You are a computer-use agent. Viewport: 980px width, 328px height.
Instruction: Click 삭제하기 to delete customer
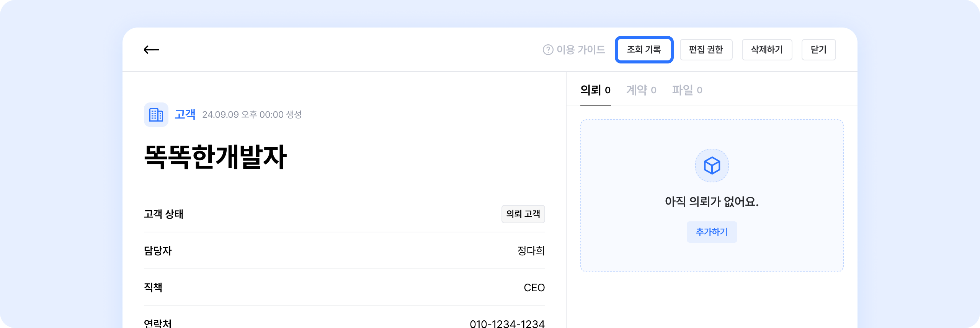pyautogui.click(x=767, y=50)
